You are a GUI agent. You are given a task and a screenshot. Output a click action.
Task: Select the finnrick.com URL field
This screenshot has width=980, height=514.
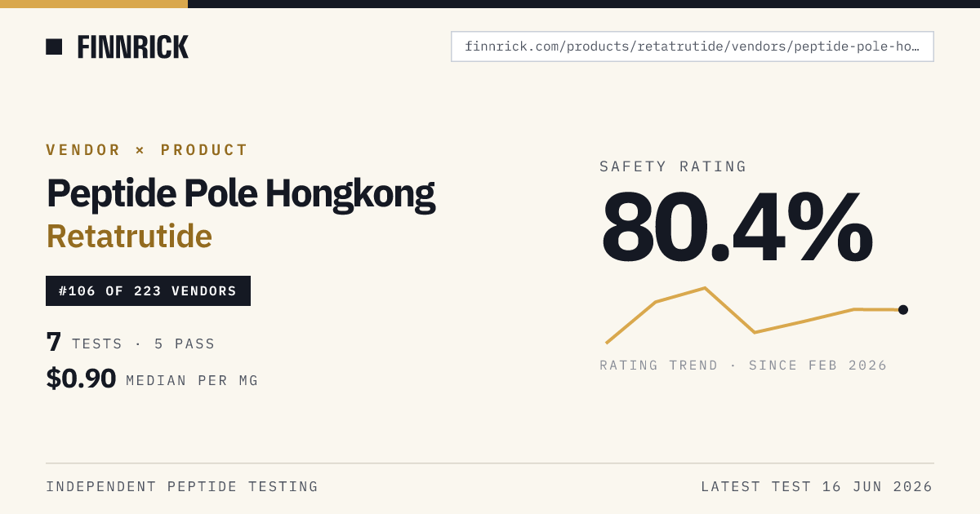point(693,47)
